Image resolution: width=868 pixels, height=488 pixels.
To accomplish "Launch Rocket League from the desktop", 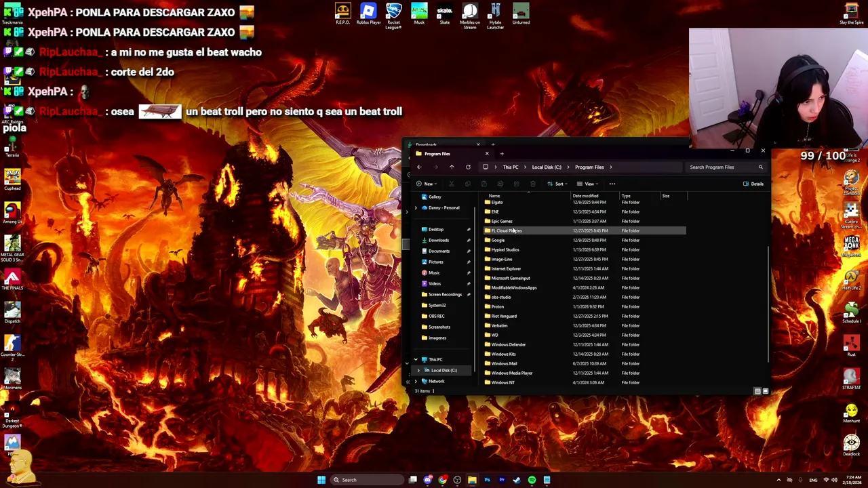I will [393, 16].
